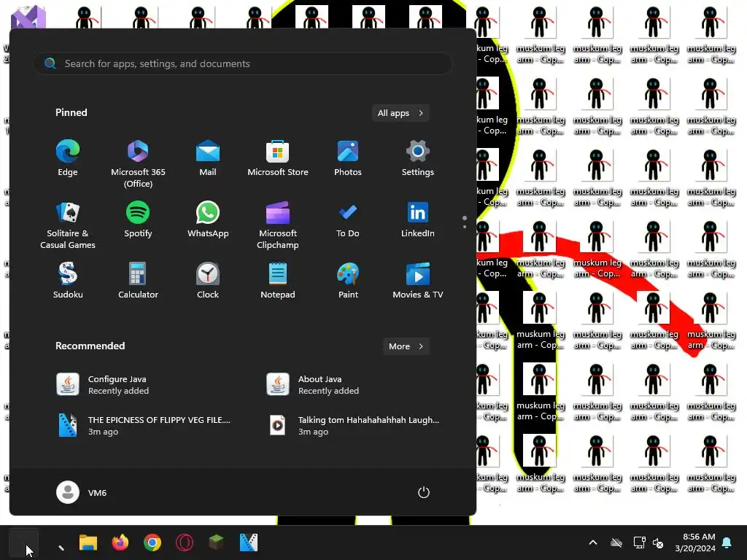Launch Sudoku

click(68, 281)
